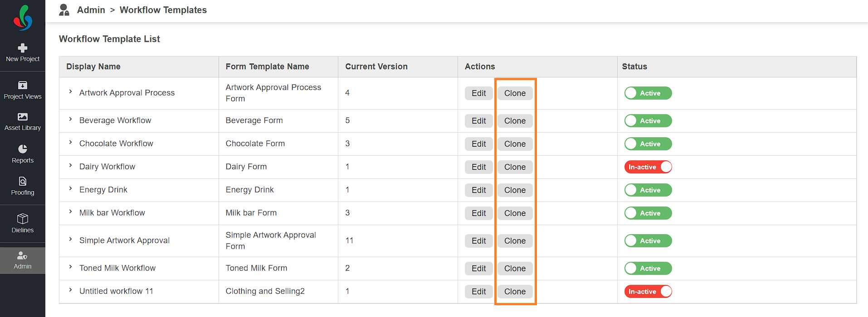Go to Reports in the sidebar
This screenshot has width=868, height=317.
tap(23, 154)
